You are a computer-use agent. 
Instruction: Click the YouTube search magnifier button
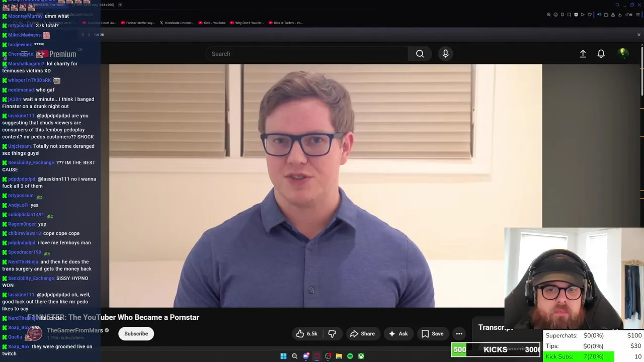pos(420,54)
